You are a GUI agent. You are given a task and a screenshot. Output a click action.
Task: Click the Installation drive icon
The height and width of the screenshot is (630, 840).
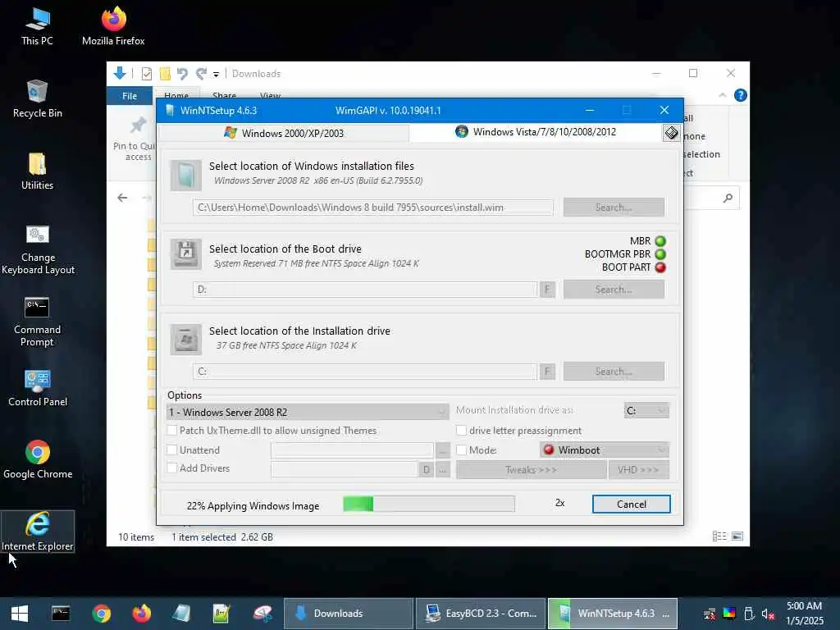coord(186,339)
